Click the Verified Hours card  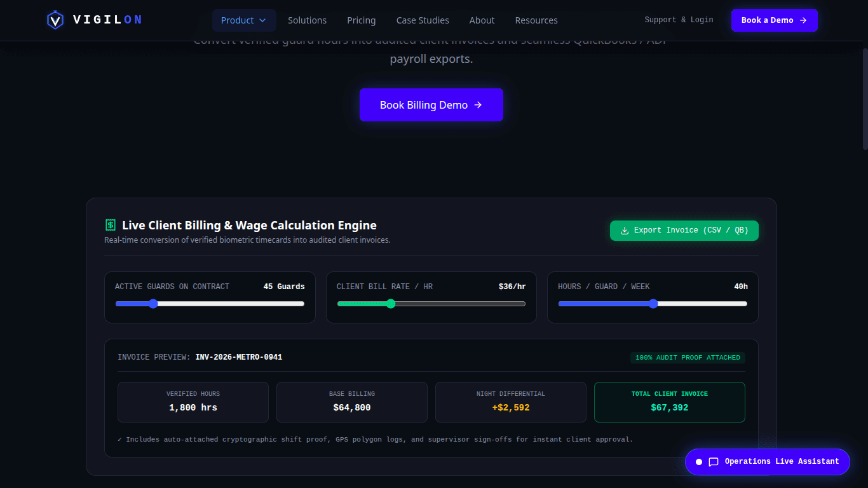pos(193,402)
